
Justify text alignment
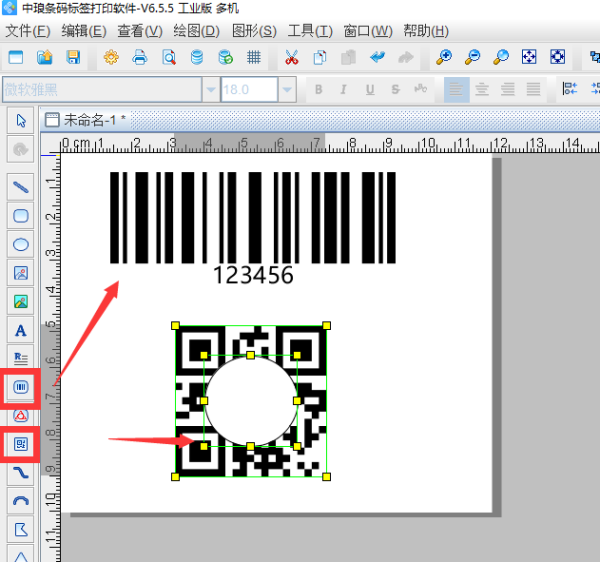[x=533, y=90]
